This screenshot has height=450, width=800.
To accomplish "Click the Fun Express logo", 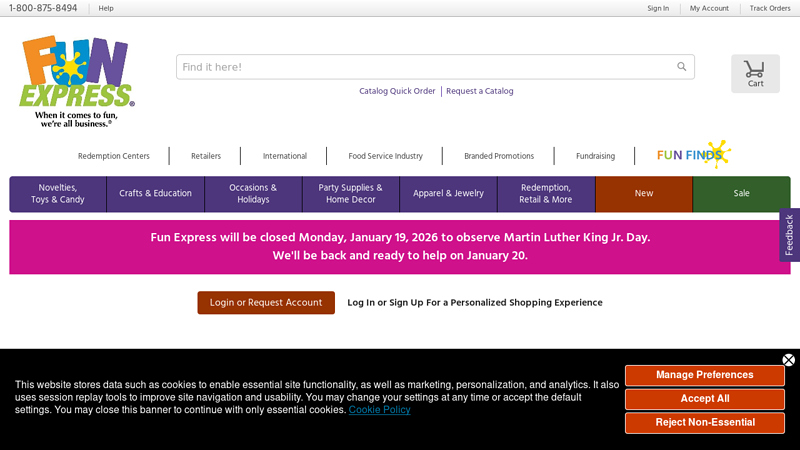I will (x=76, y=80).
